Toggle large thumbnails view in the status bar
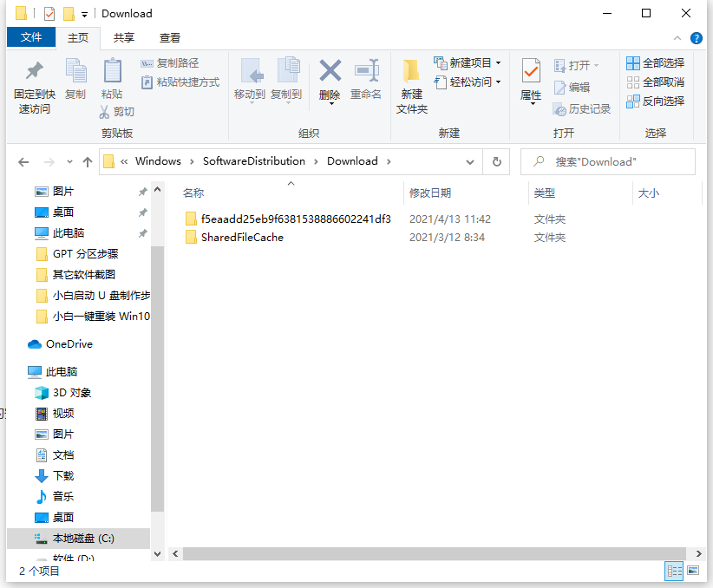The width and height of the screenshot is (713, 588). [x=693, y=571]
